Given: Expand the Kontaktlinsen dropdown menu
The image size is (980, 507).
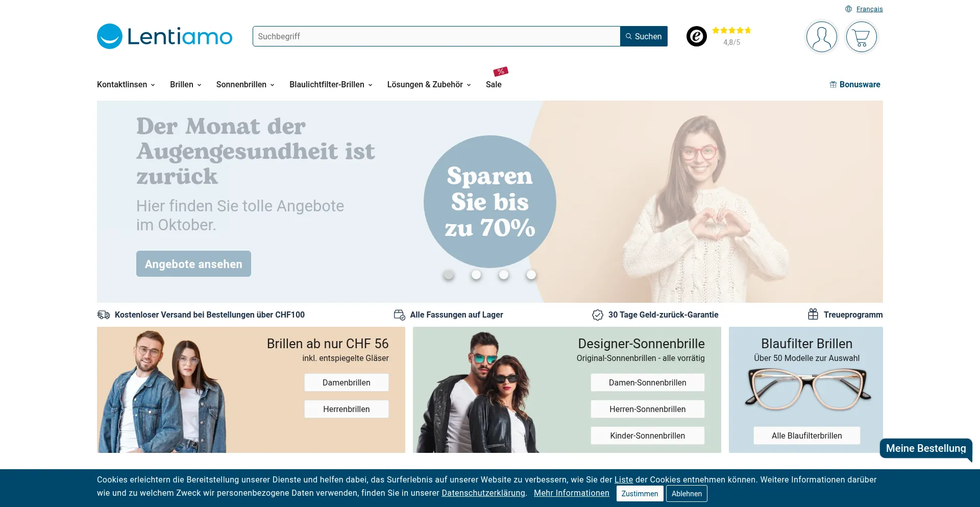Looking at the screenshot, I should (x=126, y=85).
